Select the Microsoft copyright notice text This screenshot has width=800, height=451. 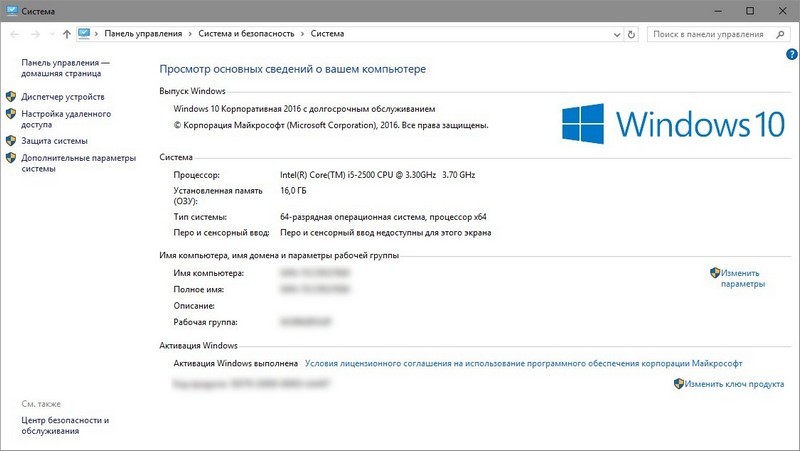(x=331, y=125)
